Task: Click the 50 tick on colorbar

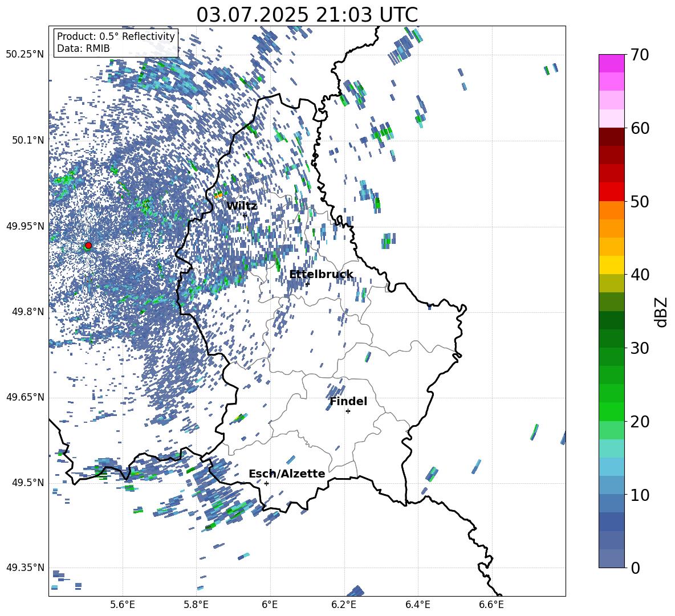Action: pyautogui.click(x=640, y=202)
